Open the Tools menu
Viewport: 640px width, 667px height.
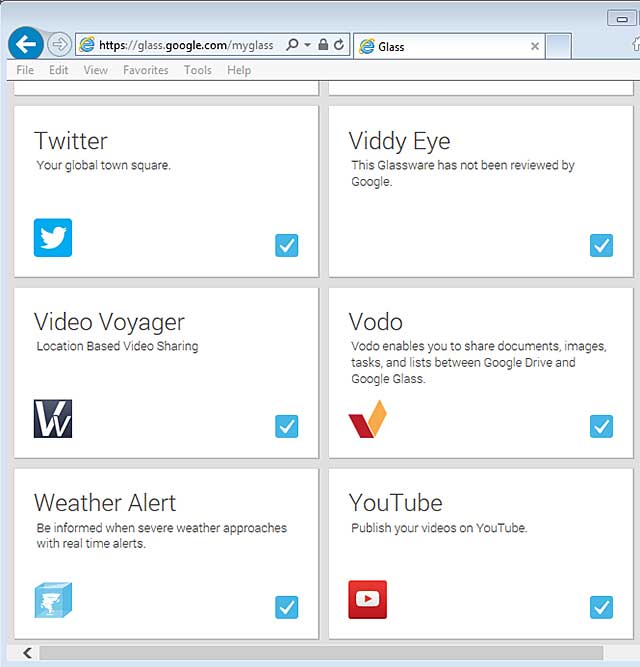198,70
